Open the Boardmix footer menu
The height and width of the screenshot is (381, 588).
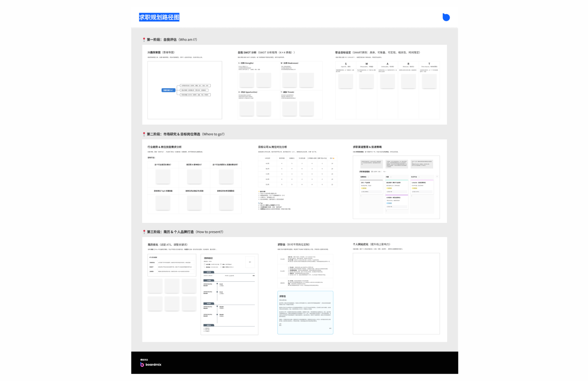pyautogui.click(x=152, y=364)
